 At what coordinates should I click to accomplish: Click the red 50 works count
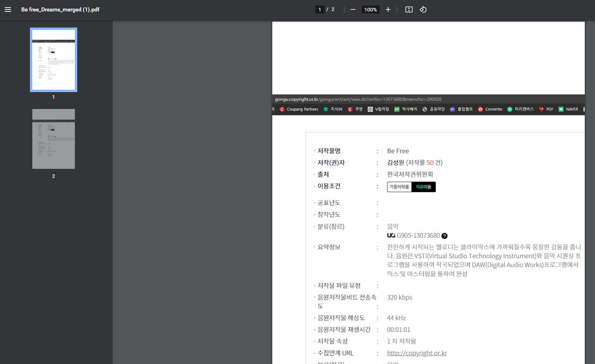[x=430, y=163]
